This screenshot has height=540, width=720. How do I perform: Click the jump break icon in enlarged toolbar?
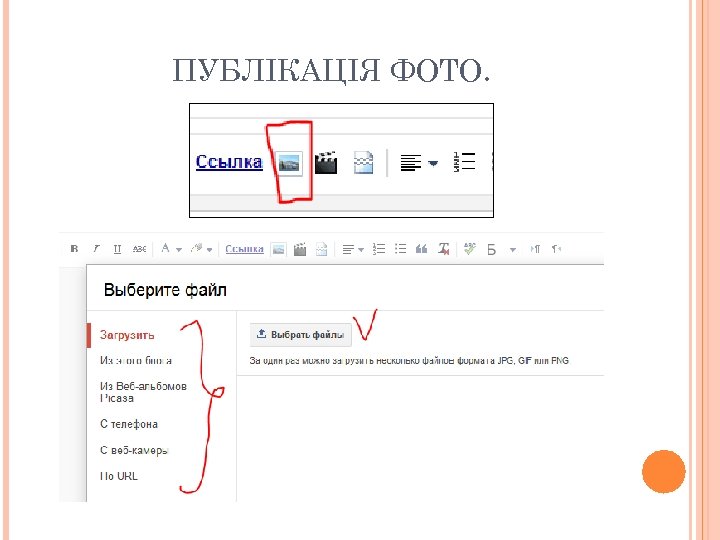pos(363,163)
